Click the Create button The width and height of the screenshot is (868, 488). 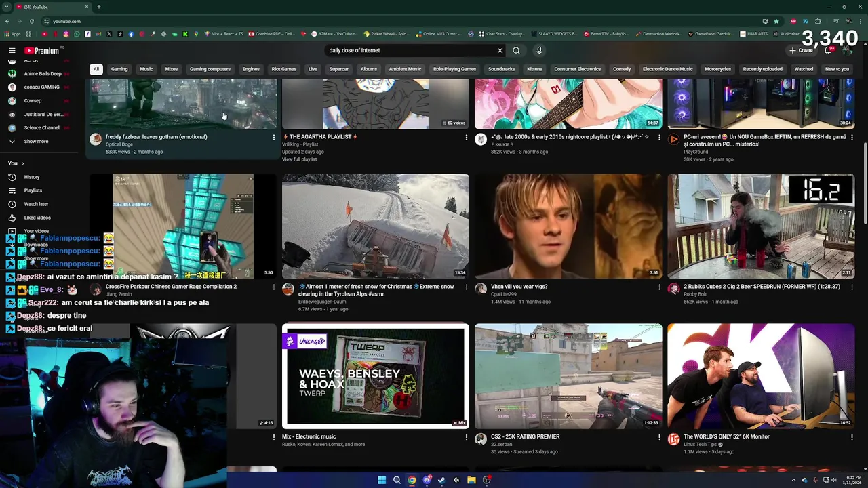(802, 50)
